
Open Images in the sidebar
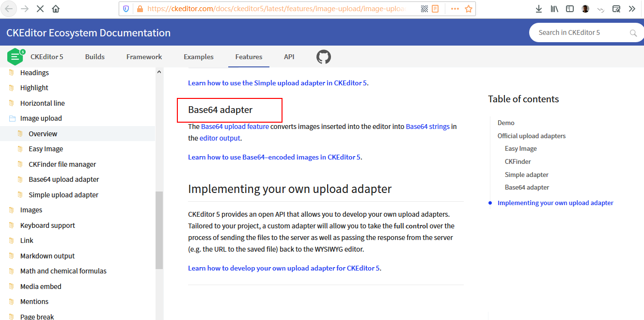coord(31,210)
